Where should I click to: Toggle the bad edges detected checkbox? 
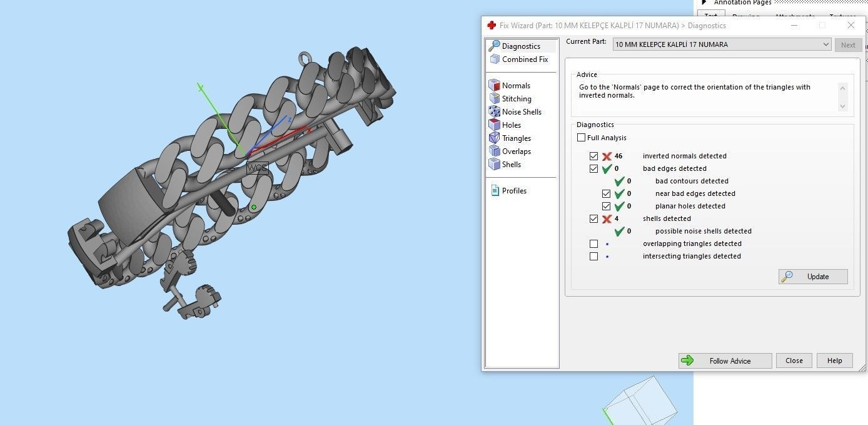[x=594, y=168]
